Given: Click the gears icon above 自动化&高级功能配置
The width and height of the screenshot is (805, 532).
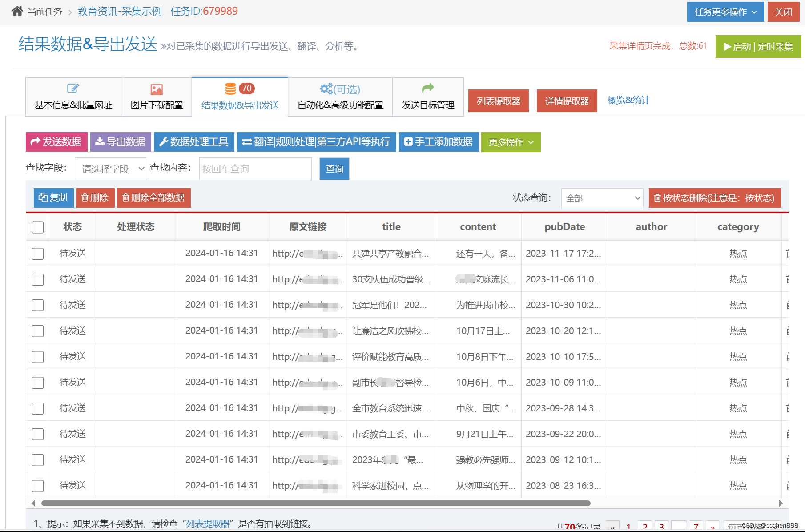Looking at the screenshot, I should [326, 89].
